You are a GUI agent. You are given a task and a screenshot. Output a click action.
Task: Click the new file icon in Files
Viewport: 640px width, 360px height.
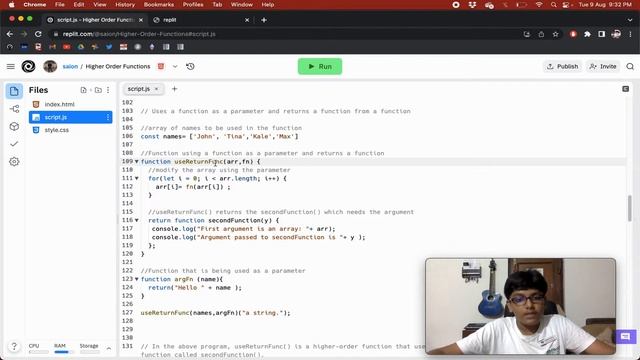pos(84,90)
